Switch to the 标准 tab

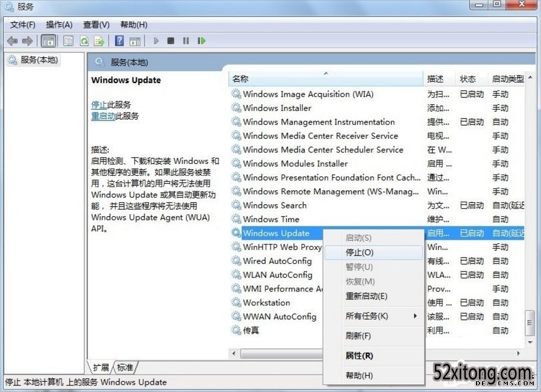pos(125,367)
